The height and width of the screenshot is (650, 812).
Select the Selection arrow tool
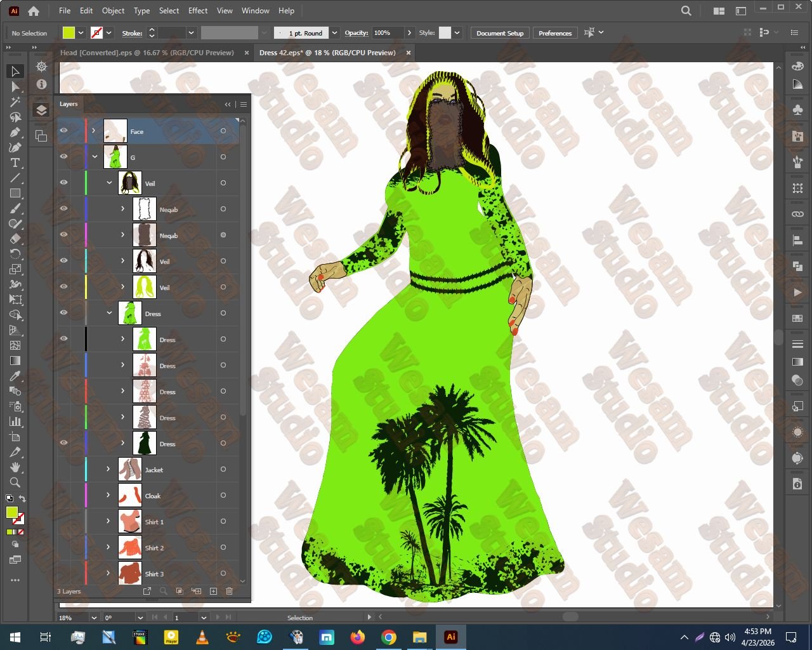click(x=15, y=71)
